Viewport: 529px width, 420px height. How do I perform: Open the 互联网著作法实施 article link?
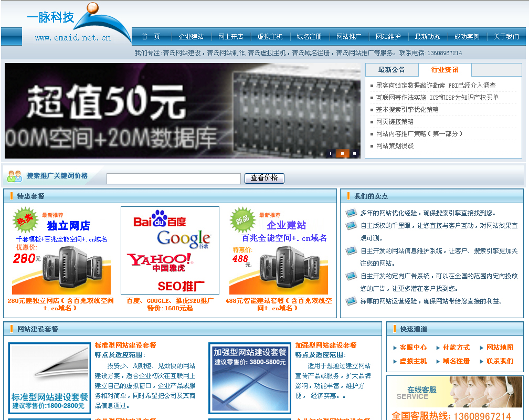point(437,98)
